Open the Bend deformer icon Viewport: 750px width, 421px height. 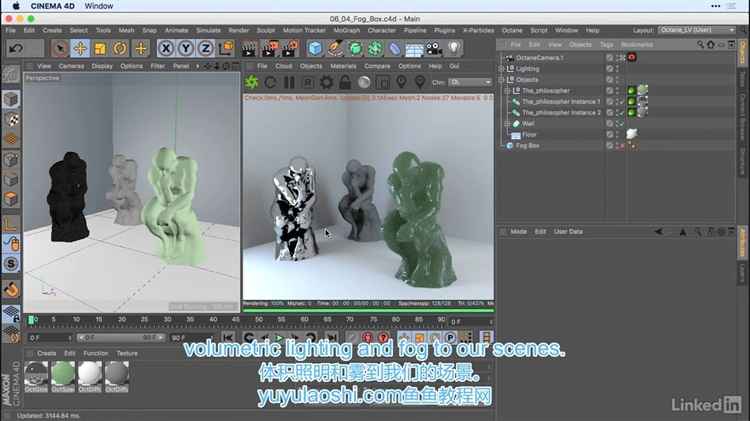395,48
